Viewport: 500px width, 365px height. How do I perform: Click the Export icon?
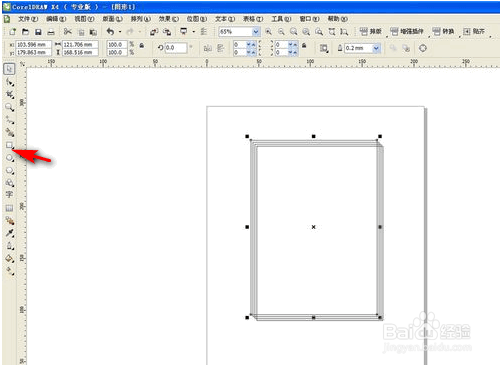click(x=167, y=32)
